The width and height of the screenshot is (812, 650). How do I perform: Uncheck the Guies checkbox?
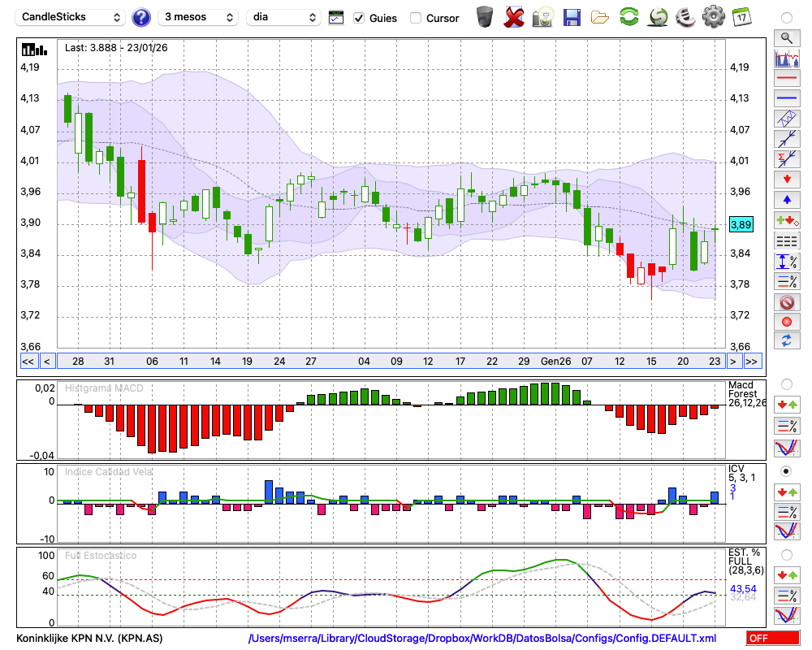click(359, 18)
